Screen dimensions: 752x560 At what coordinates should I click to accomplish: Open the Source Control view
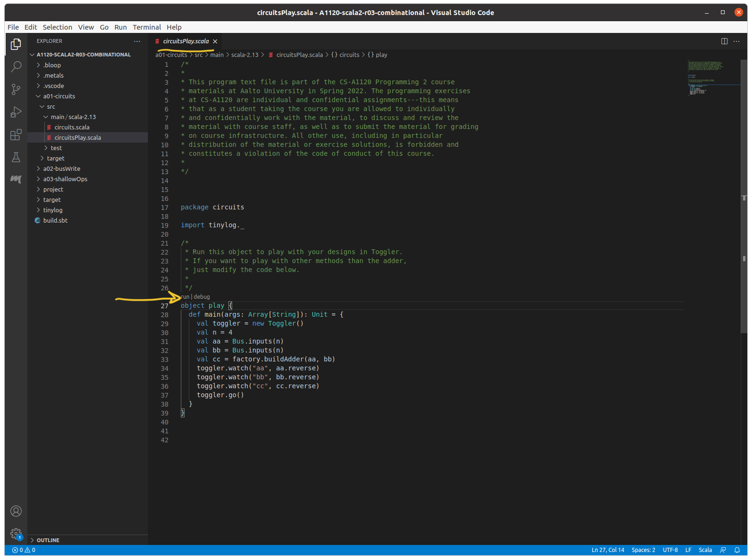tap(16, 89)
